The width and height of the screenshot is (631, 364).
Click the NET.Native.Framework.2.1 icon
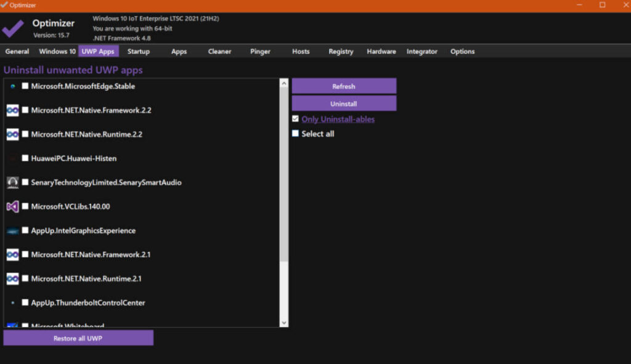click(x=12, y=254)
